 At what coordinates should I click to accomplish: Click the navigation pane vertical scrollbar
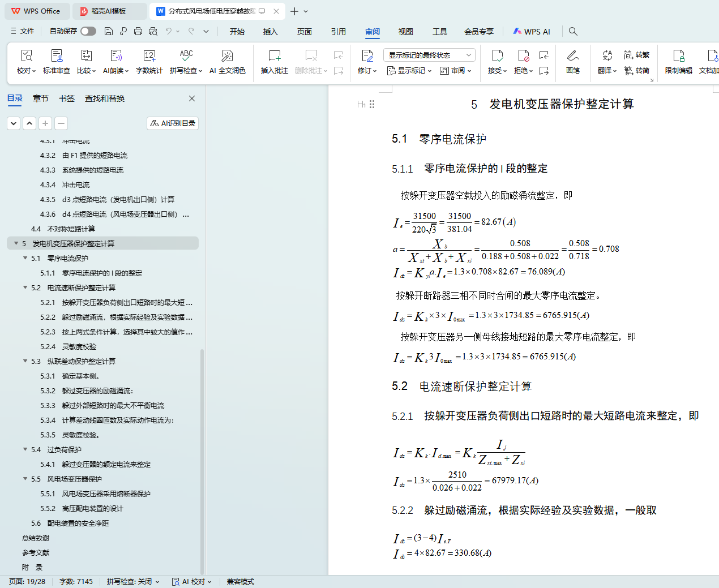202,453
